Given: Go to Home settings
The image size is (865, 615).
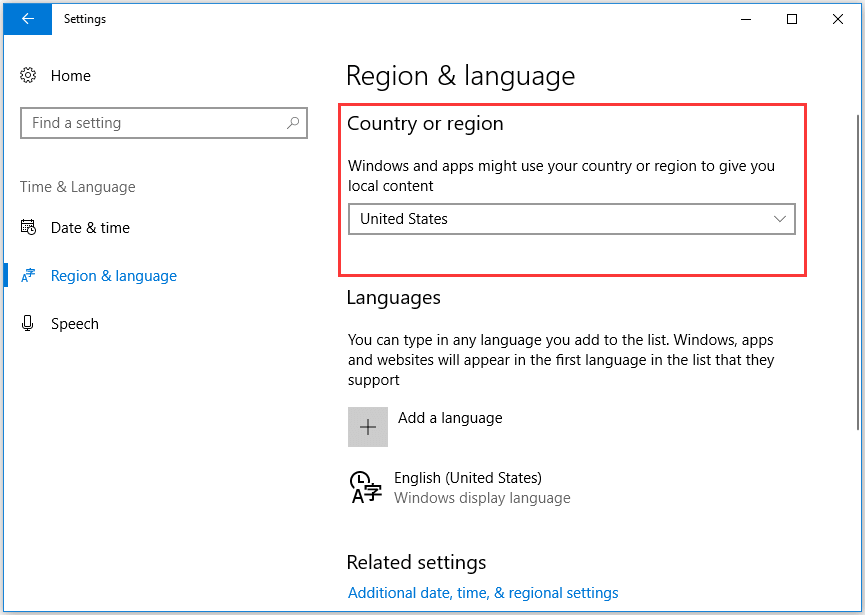Looking at the screenshot, I should point(70,76).
